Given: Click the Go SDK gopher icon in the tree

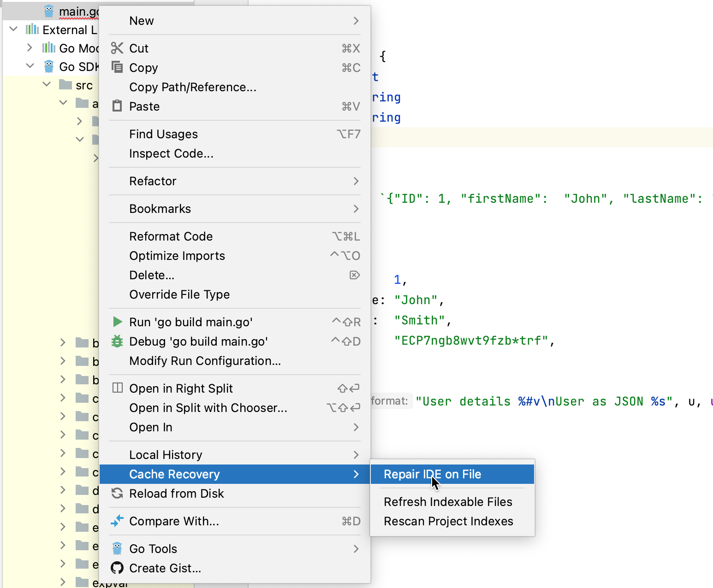Looking at the screenshot, I should coord(48,66).
